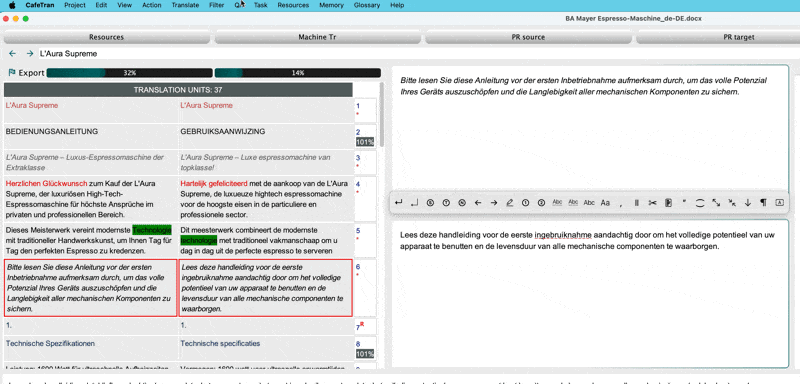Select source cell 'Technische Spezifikationen'

(91, 348)
